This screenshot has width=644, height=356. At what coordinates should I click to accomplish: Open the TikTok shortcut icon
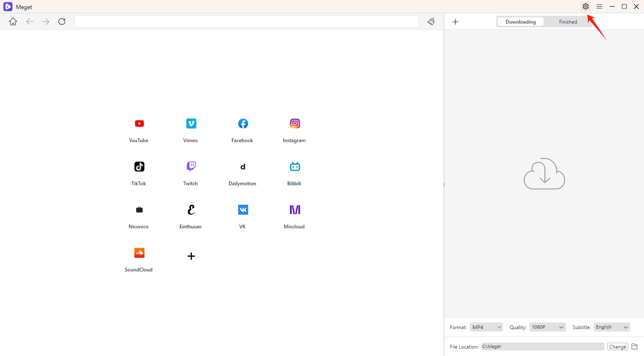139,167
